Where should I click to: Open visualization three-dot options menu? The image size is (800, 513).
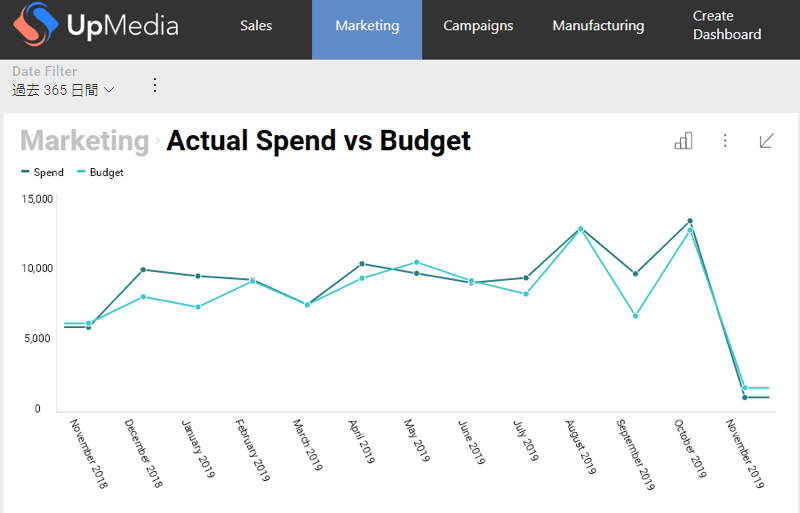tap(725, 141)
